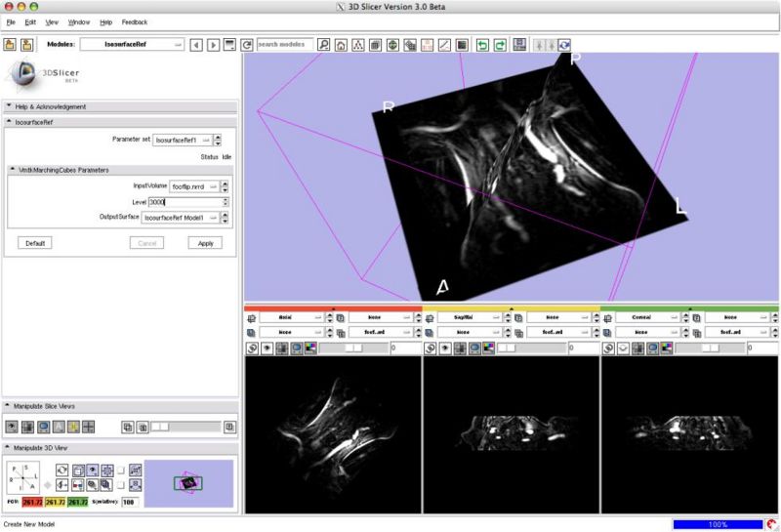Click the yellow crosshair icon in Slice Views

[x=74, y=427]
